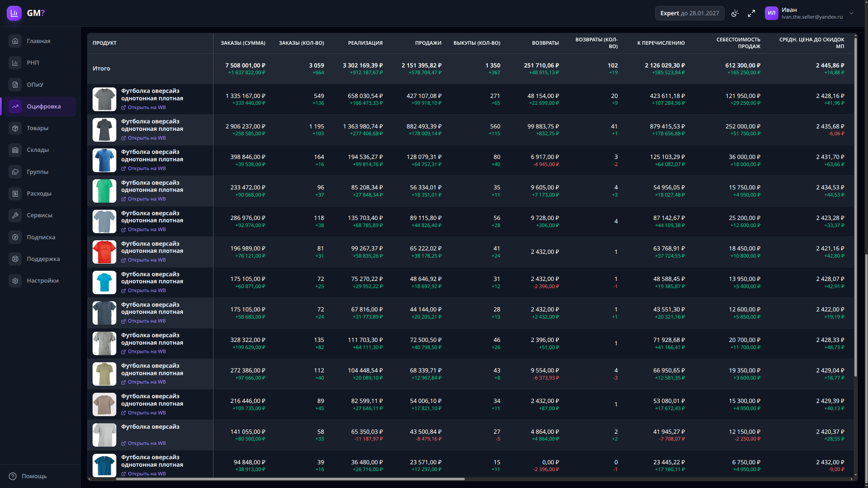
Task: Click the GM logo chart icon
Action: [x=14, y=13]
